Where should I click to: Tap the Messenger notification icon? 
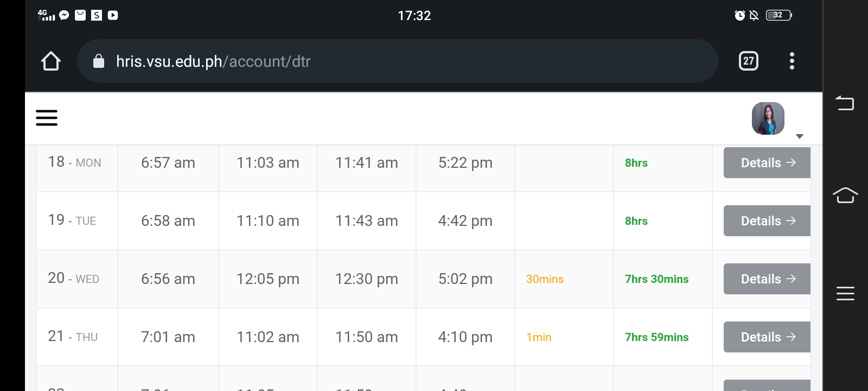[64, 15]
